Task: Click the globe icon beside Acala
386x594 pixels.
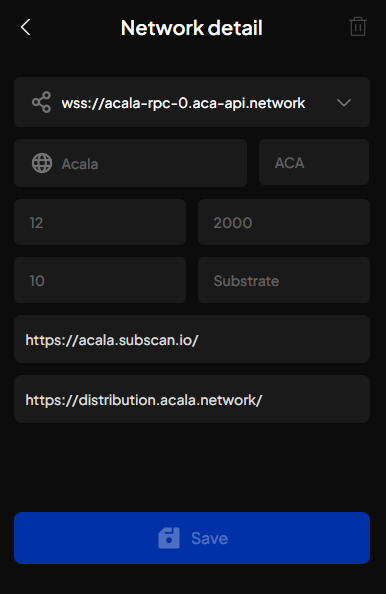Action: (x=42, y=163)
